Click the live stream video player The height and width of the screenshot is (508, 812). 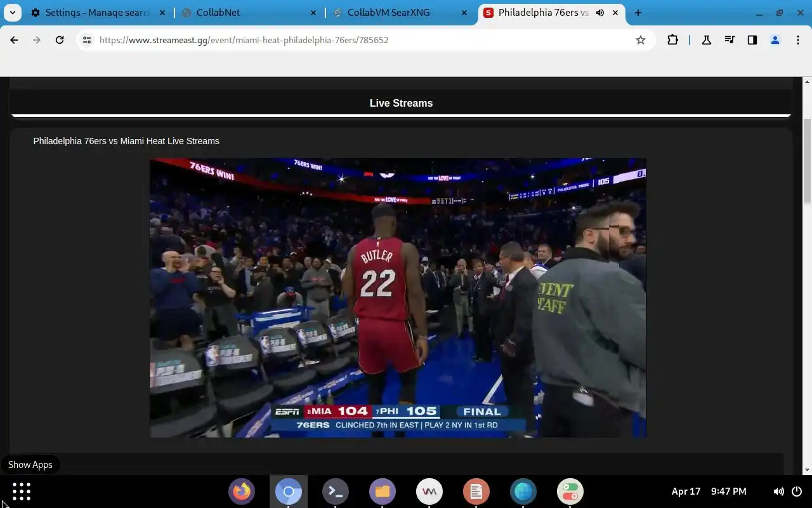click(398, 298)
